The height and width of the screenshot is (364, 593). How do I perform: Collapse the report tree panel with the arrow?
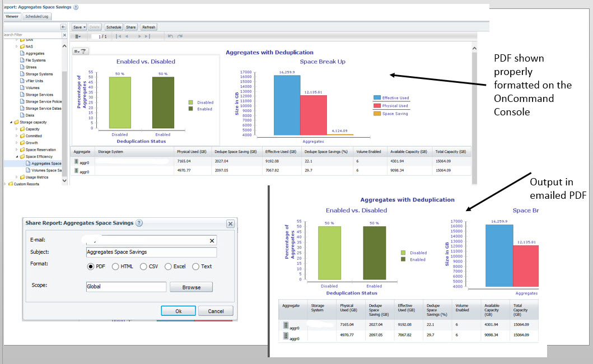[63, 27]
